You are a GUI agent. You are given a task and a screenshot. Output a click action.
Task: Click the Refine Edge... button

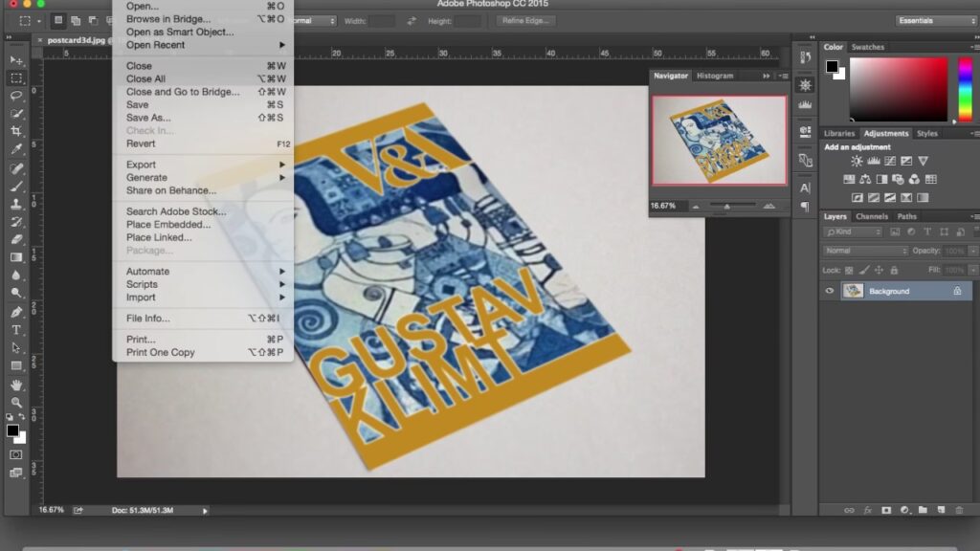click(526, 21)
